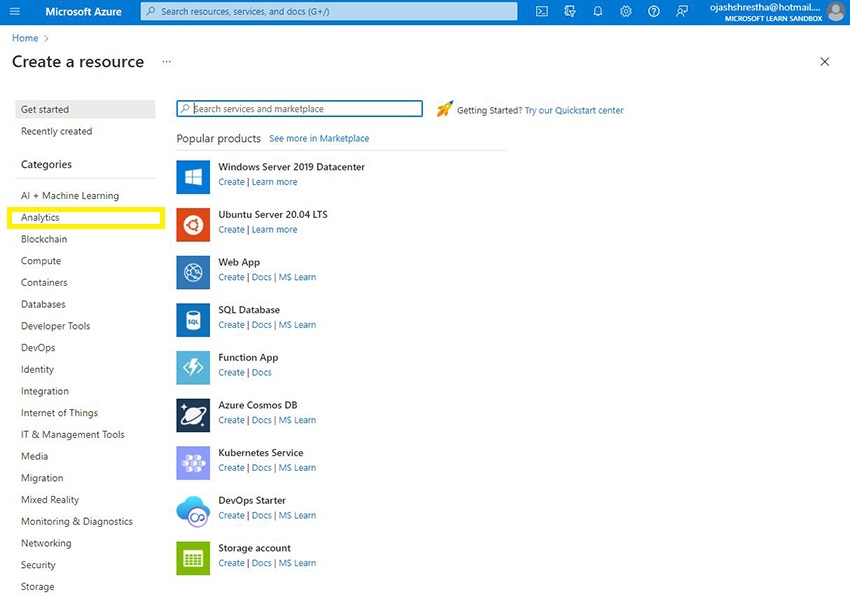Choose the Analytics category
850x599 pixels.
(x=40, y=217)
